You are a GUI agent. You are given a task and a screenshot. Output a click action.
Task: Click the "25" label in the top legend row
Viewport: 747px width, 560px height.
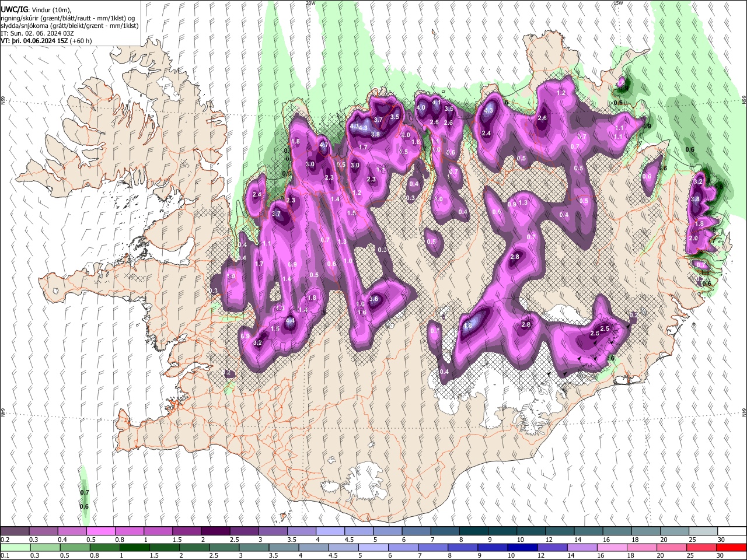pyautogui.click(x=691, y=540)
